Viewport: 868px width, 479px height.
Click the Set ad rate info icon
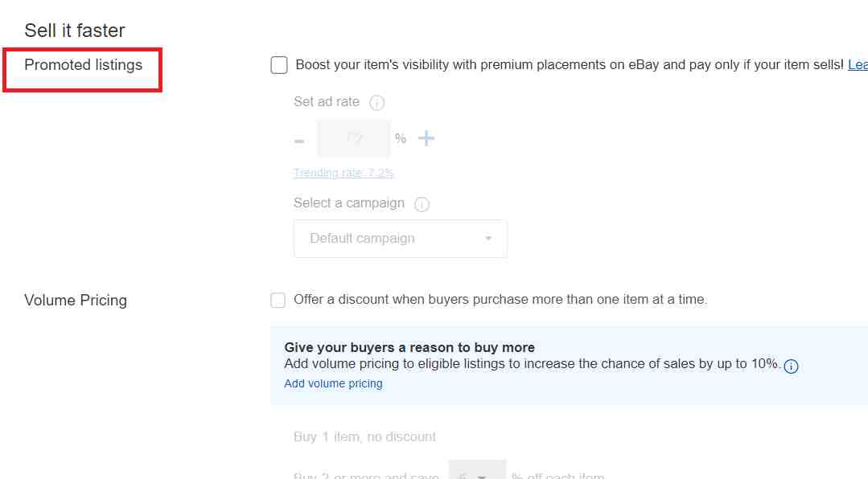[x=376, y=103]
